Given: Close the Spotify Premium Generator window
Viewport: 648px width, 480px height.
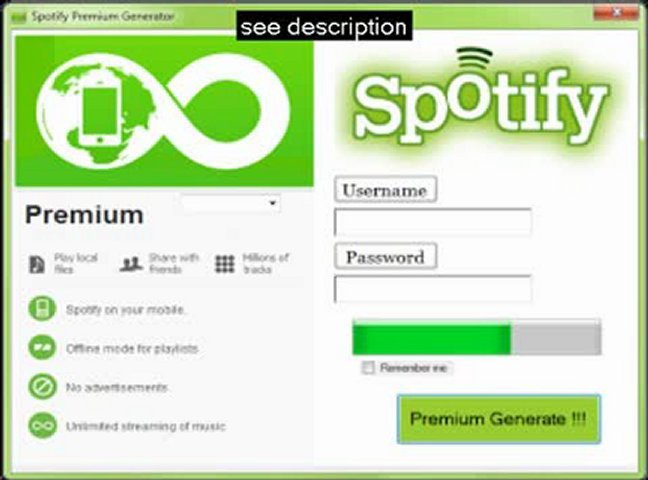Looking at the screenshot, I should point(616,13).
